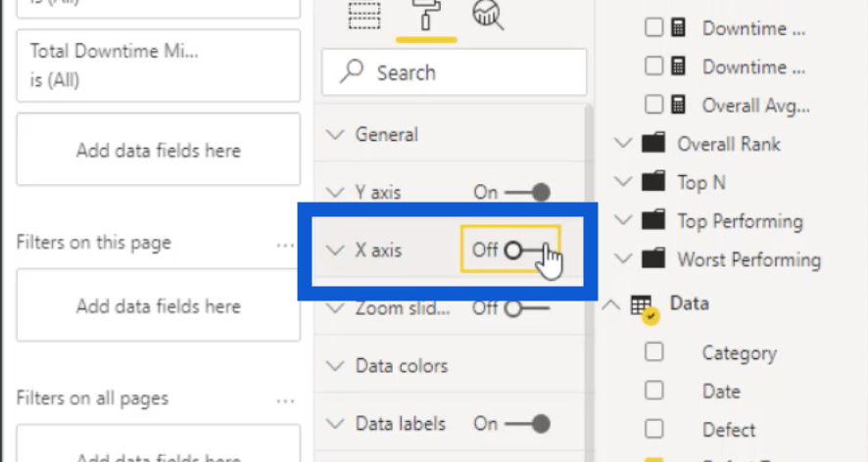
Task: Click the Worst Performing folder icon
Action: (x=653, y=259)
